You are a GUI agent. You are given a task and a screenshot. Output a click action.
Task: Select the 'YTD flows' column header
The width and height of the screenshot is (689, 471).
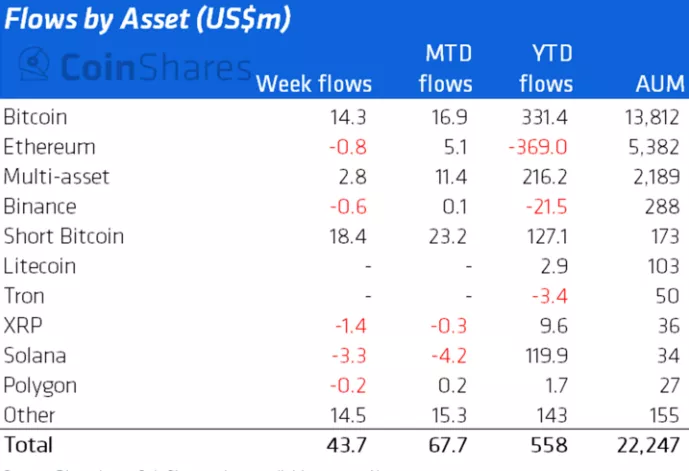(546, 68)
